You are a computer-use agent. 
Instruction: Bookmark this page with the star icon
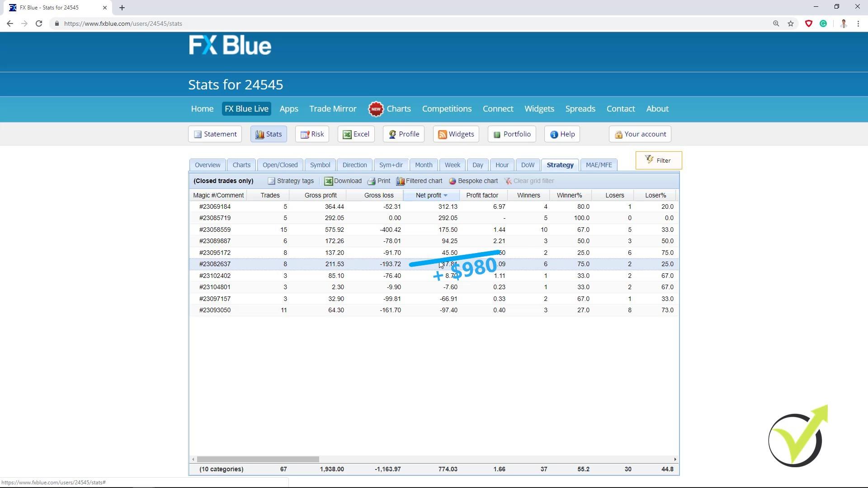point(791,23)
